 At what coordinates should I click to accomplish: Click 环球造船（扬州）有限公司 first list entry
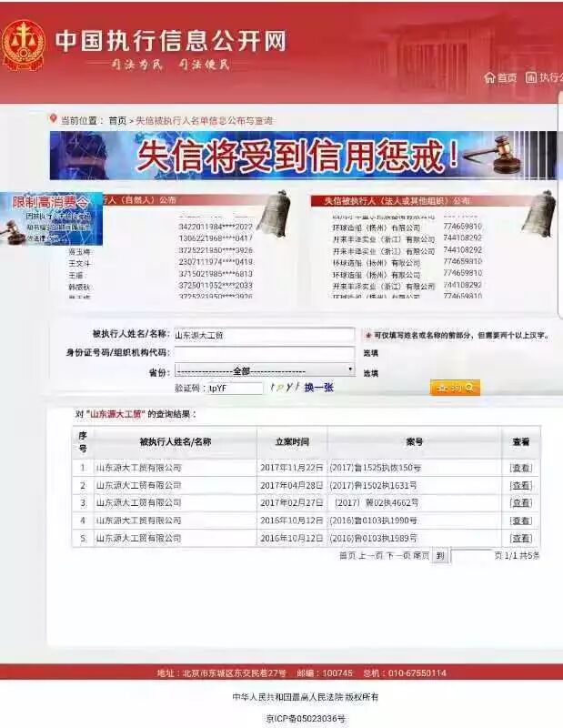click(x=377, y=227)
